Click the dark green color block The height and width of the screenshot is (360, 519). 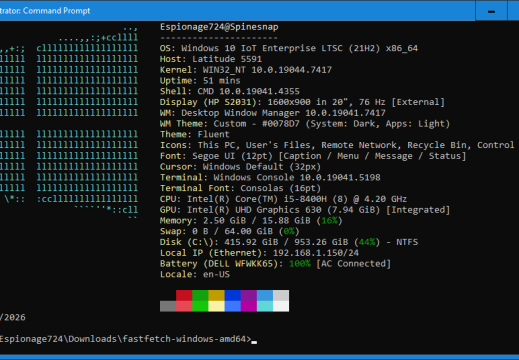tap(200, 295)
